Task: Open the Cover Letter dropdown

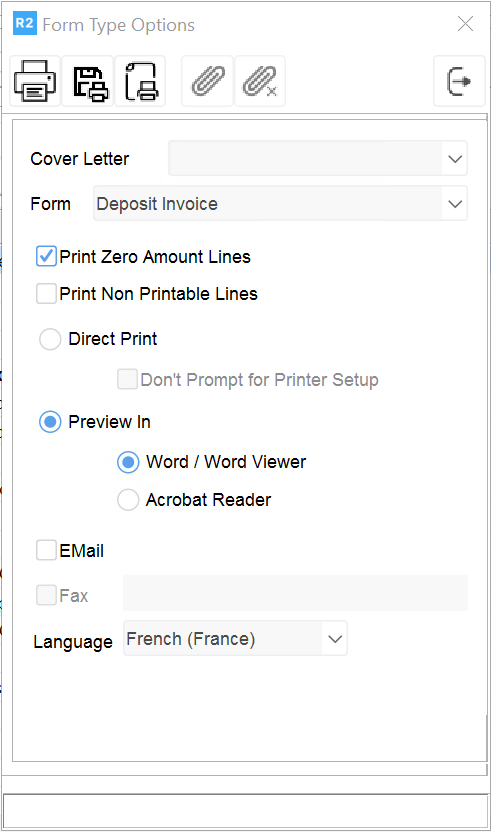Action: point(318,158)
